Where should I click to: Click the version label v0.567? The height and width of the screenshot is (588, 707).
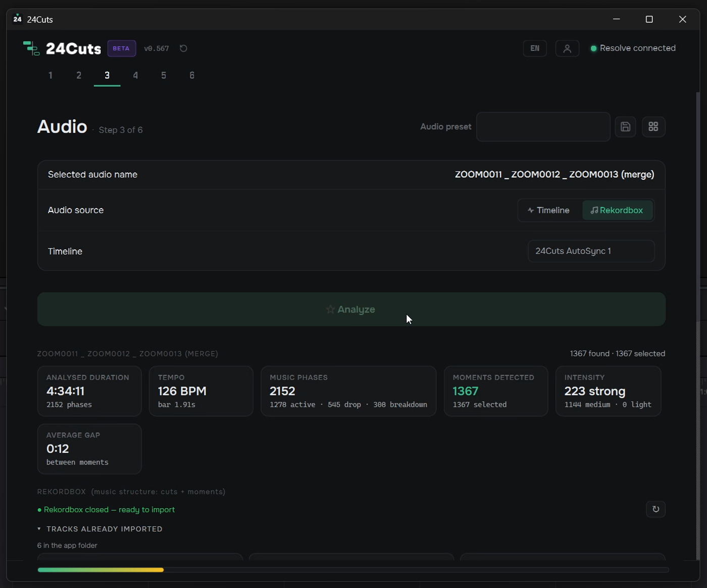157,48
